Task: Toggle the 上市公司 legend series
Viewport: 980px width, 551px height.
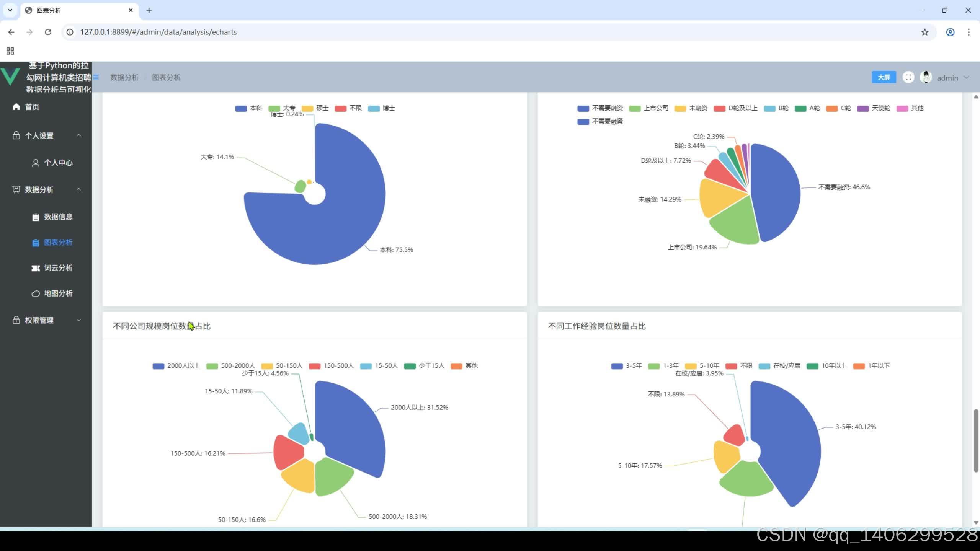Action: click(x=649, y=108)
